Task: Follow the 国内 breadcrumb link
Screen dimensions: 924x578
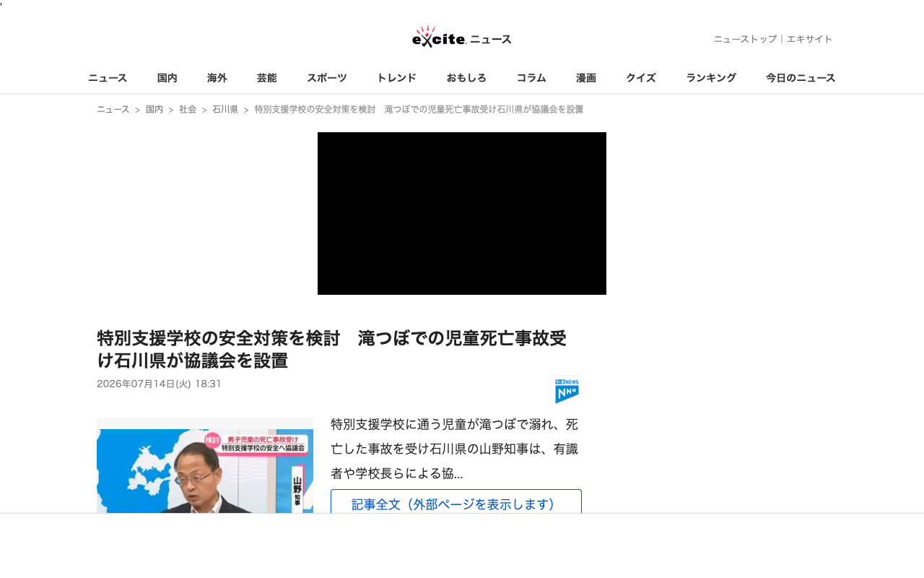Action: [x=154, y=109]
